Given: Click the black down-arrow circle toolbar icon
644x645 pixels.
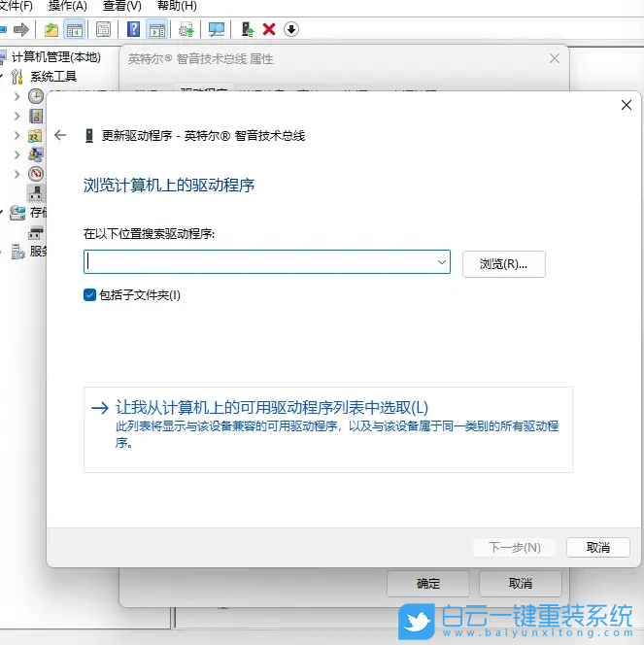Looking at the screenshot, I should pyautogui.click(x=291, y=29).
